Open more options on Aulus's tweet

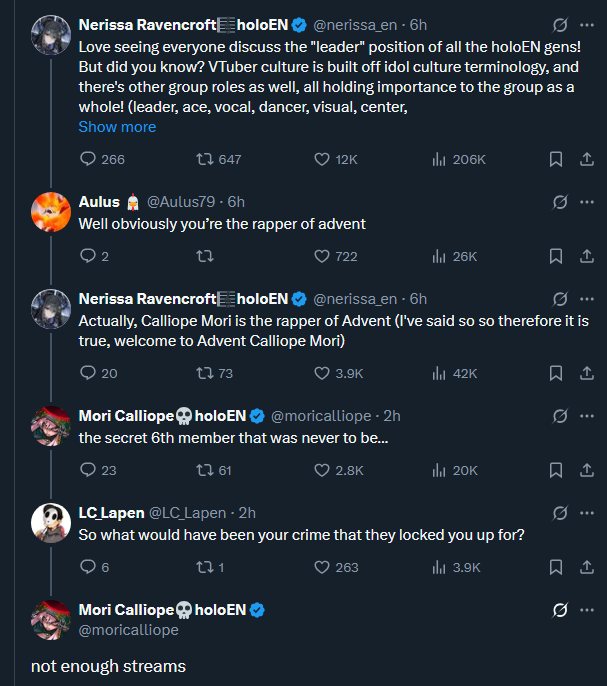pyautogui.click(x=586, y=202)
